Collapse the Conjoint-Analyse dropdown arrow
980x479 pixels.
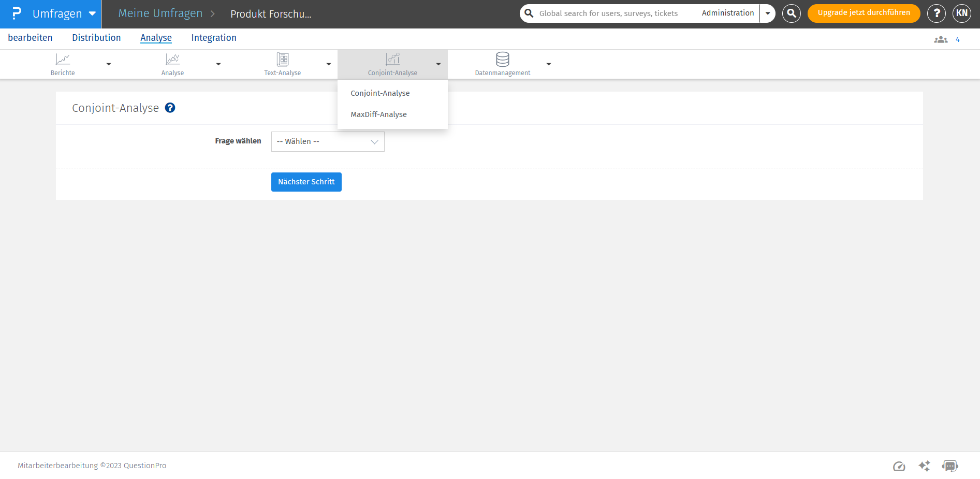click(x=438, y=64)
